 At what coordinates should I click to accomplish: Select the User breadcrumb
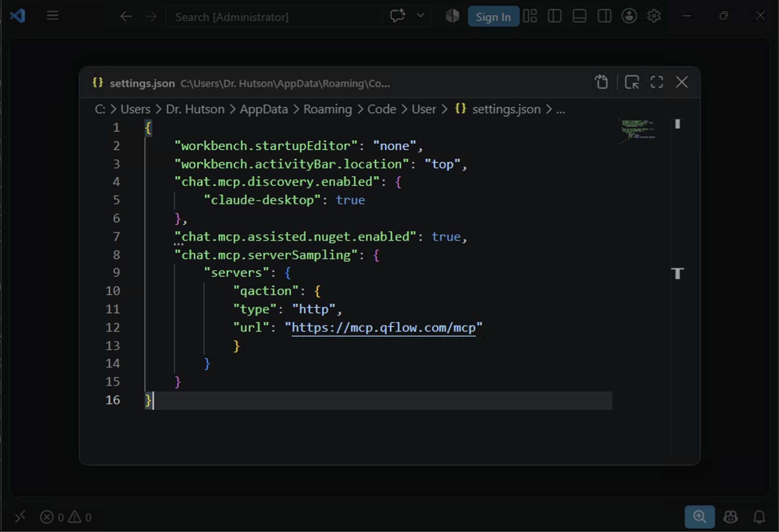pos(424,109)
